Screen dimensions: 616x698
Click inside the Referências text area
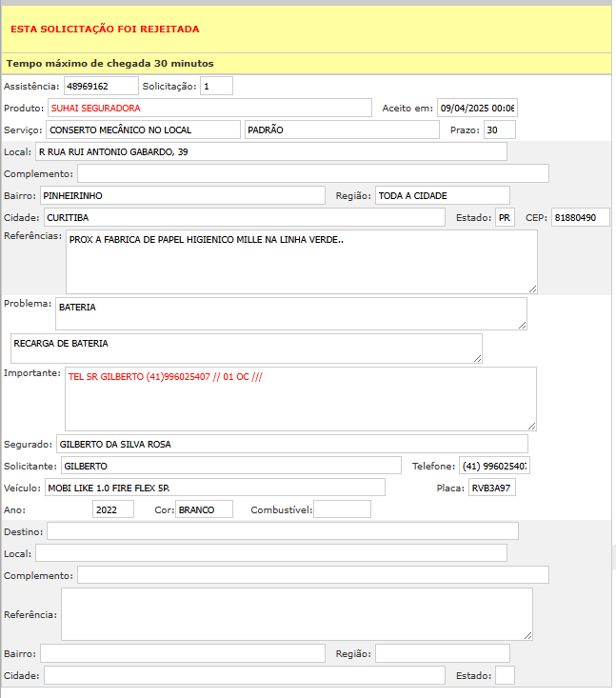(x=301, y=261)
